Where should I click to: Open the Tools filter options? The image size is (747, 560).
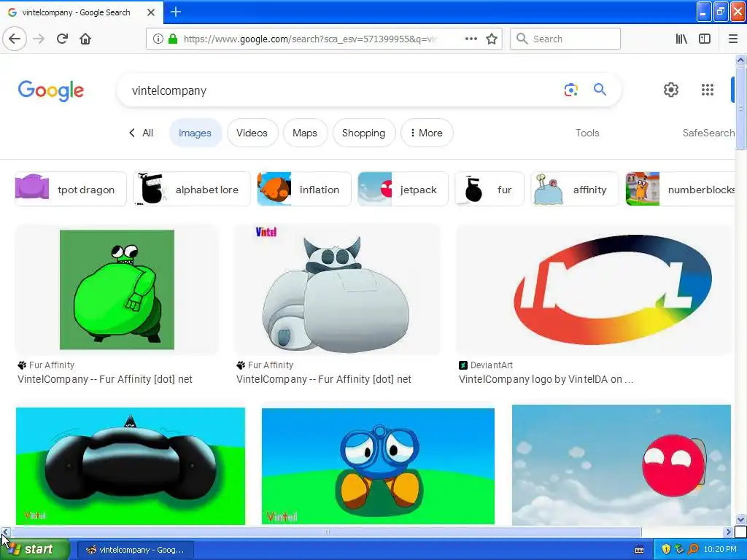click(x=587, y=133)
